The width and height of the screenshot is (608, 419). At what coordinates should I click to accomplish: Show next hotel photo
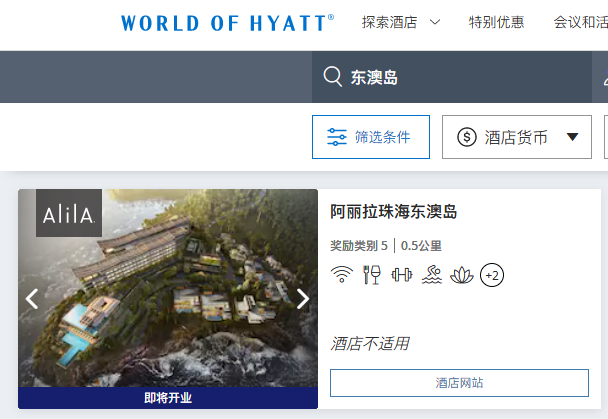pos(303,299)
